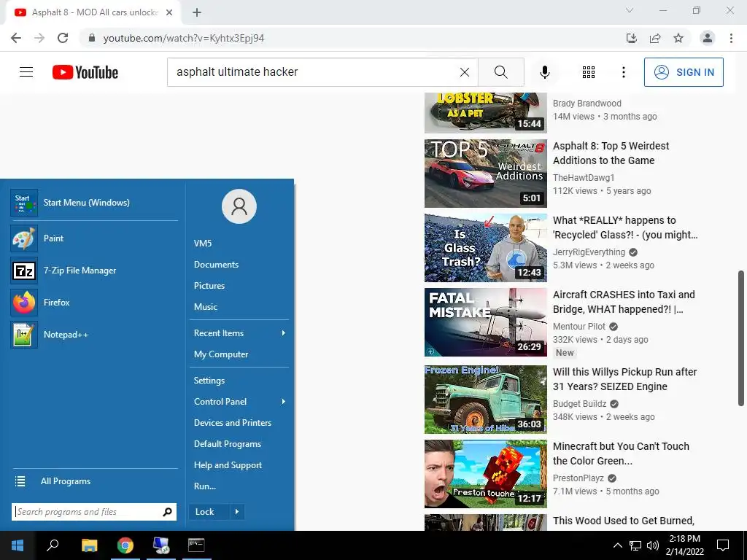Go back in Chrome

pyautogui.click(x=16, y=38)
